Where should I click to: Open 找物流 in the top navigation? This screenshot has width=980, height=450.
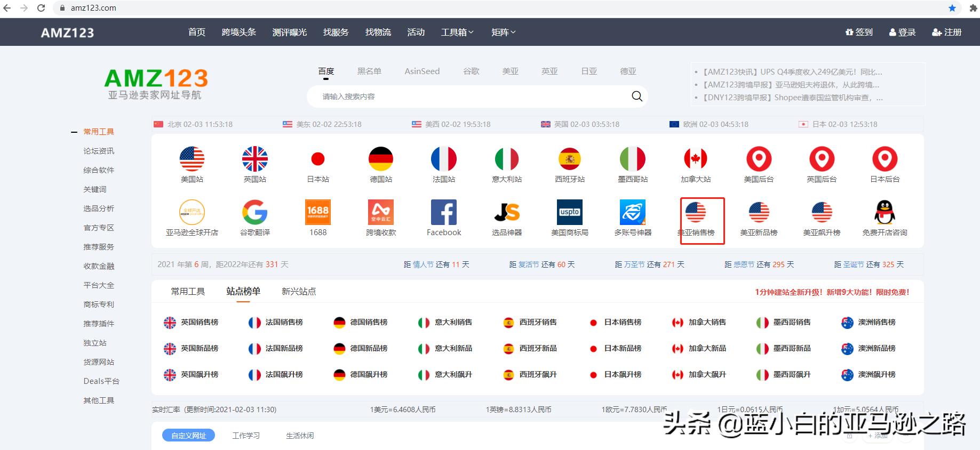(378, 32)
